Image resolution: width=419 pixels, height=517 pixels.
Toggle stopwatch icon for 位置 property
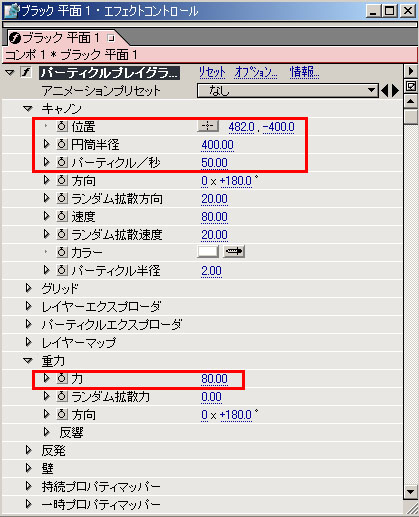point(62,126)
